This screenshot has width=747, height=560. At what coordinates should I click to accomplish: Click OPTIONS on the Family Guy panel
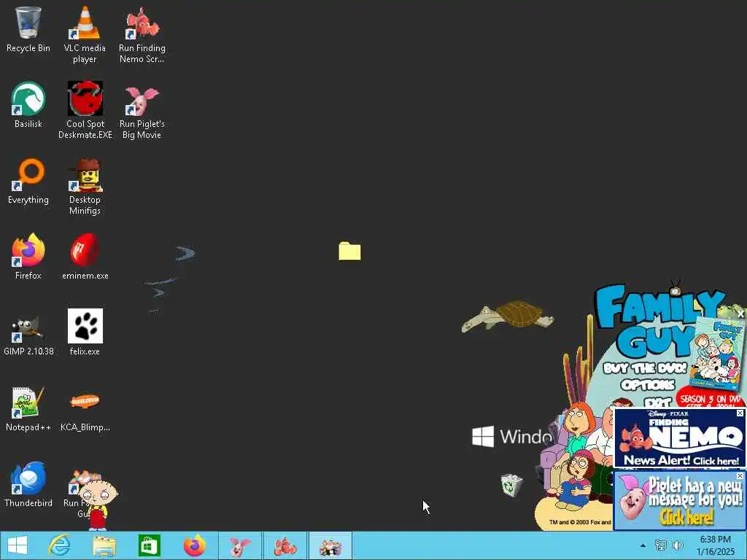(648, 385)
